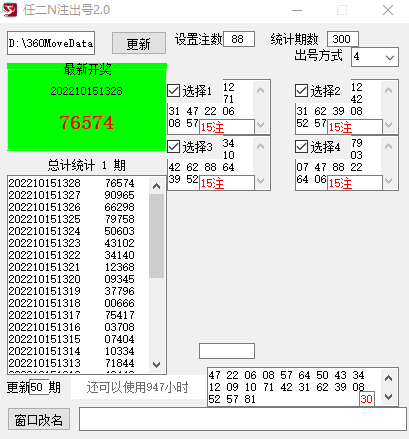Toggle the 选择4 checkbox
Viewport: 409px width, 439px height.
[301, 147]
